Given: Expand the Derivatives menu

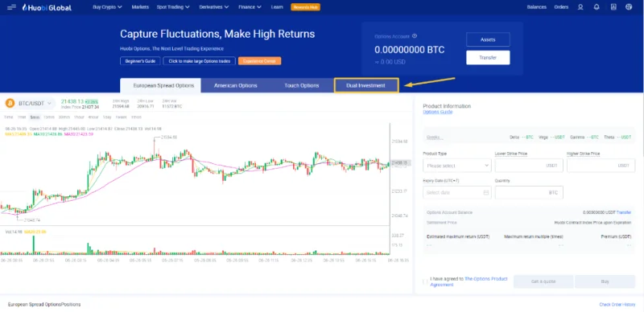Looking at the screenshot, I should tap(214, 7).
